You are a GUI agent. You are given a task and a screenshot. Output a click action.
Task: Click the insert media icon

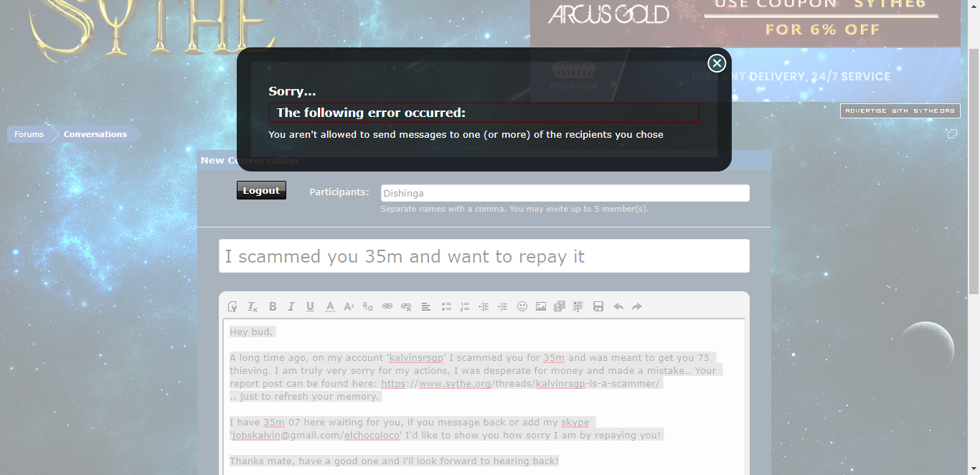(560, 306)
